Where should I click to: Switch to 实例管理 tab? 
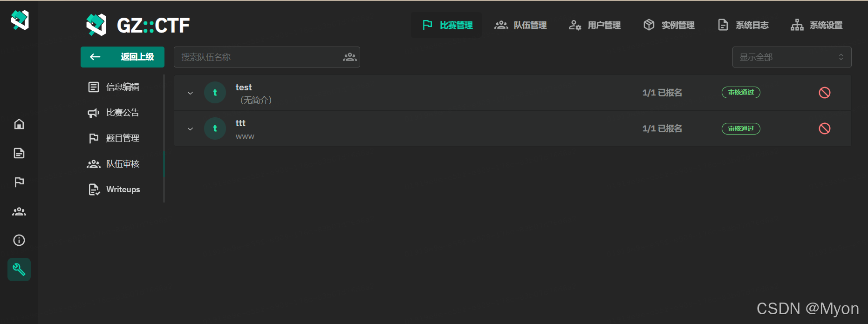(669, 25)
